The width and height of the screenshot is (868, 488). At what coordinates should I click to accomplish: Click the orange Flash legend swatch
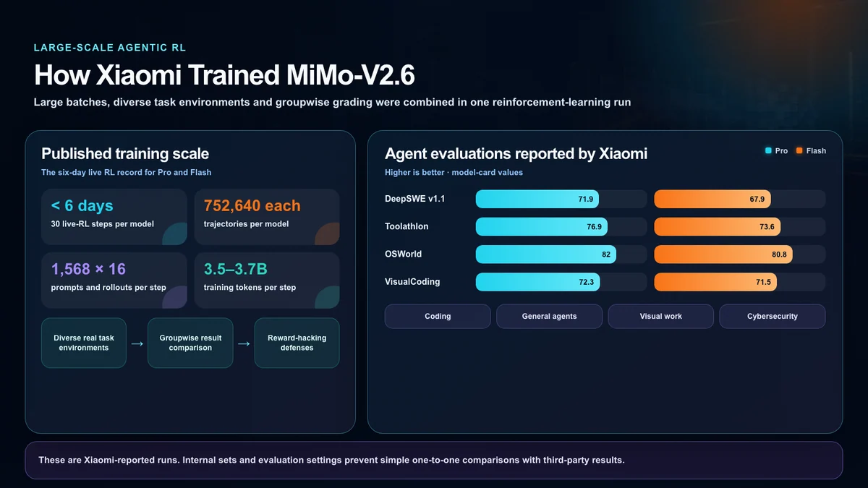point(799,151)
